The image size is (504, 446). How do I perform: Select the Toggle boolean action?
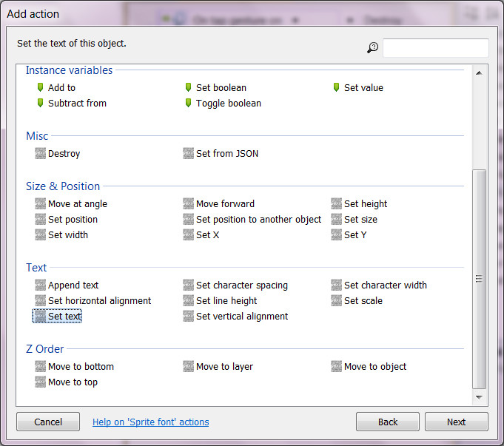(228, 104)
